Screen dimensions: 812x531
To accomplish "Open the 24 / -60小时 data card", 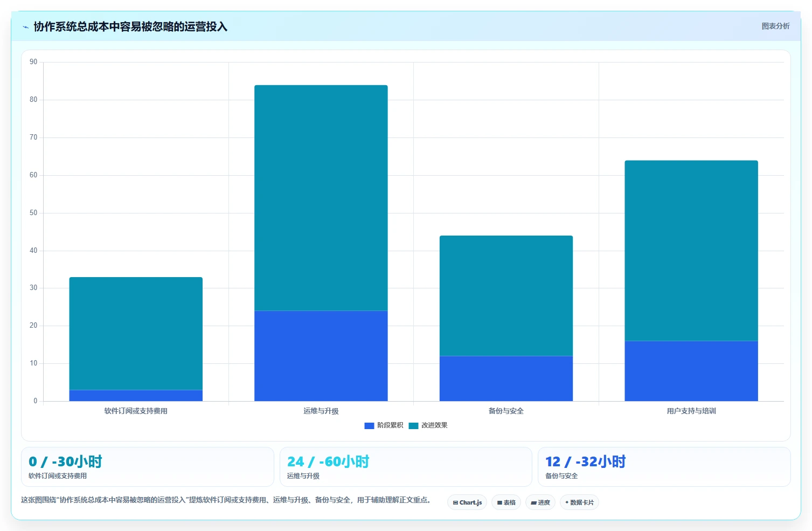I will point(406,467).
